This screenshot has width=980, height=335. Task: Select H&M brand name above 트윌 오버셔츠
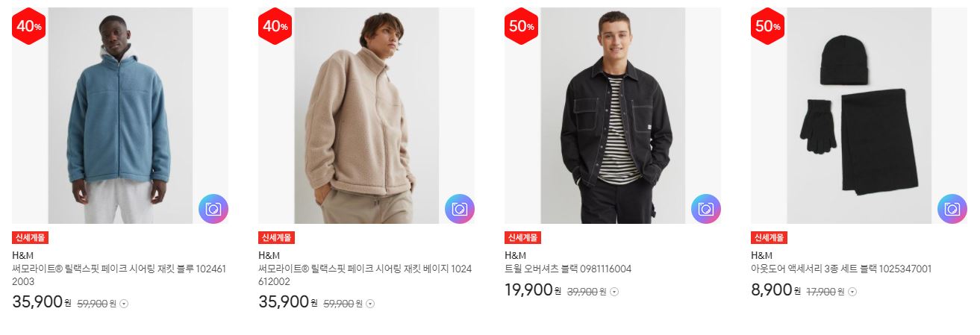coord(516,255)
